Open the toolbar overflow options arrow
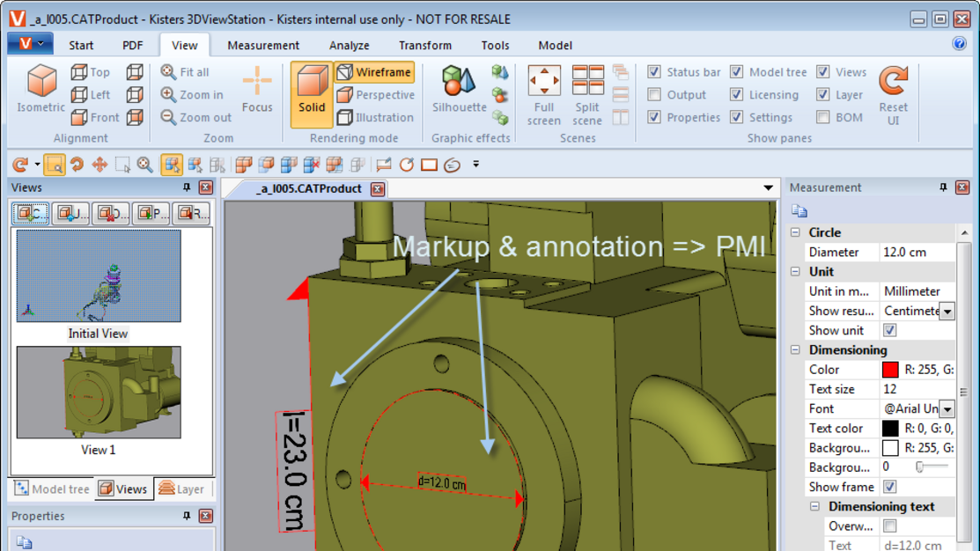980x551 pixels. [x=475, y=165]
